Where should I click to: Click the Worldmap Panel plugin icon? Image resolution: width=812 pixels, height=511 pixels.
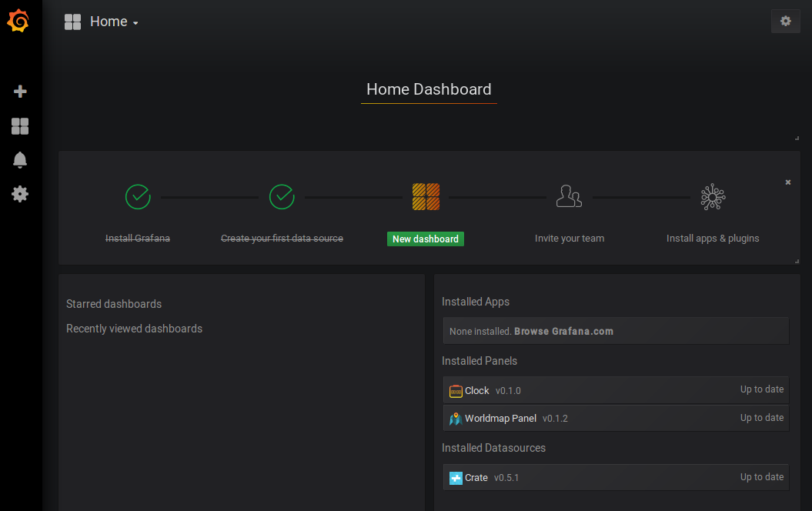pos(456,419)
